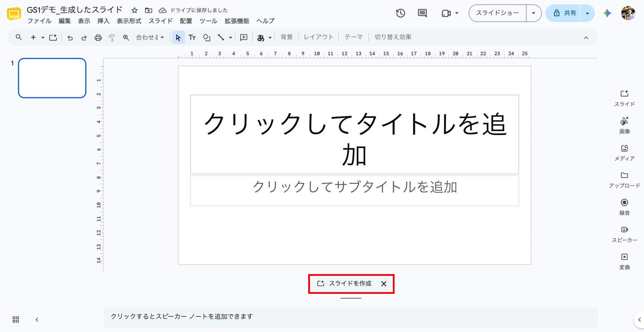Open the 挿入 menu

pos(103,21)
